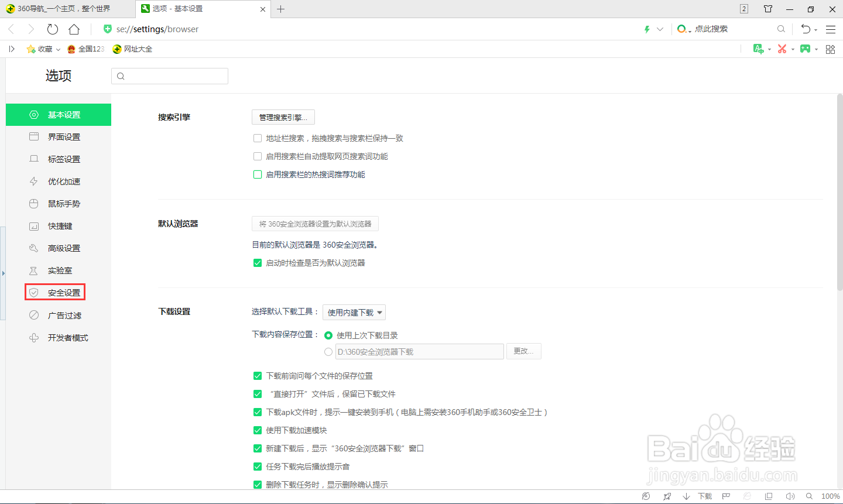Enable 启用搜索栏自动提取网页搜索词功能
Image resolution: width=843 pixels, height=504 pixels.
point(258,156)
